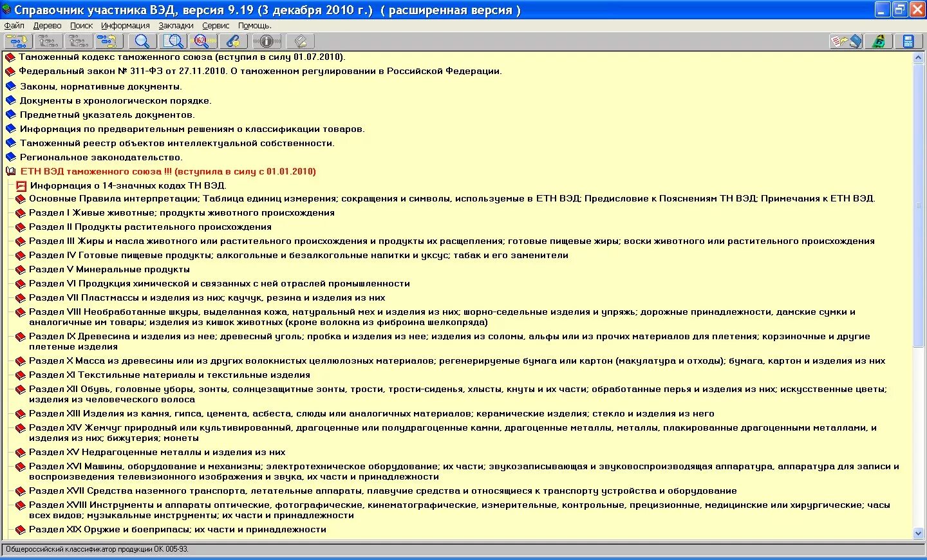The height and width of the screenshot is (560, 927).
Task: Expand Раздел XVI Машины, оборудование и механизмы
Action: [x=464, y=472]
